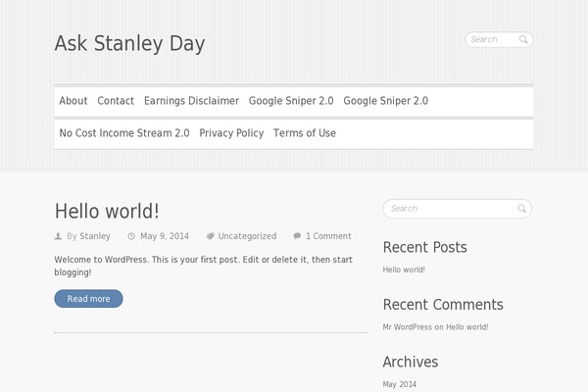Click the May 9, 2014 post date

point(165,236)
